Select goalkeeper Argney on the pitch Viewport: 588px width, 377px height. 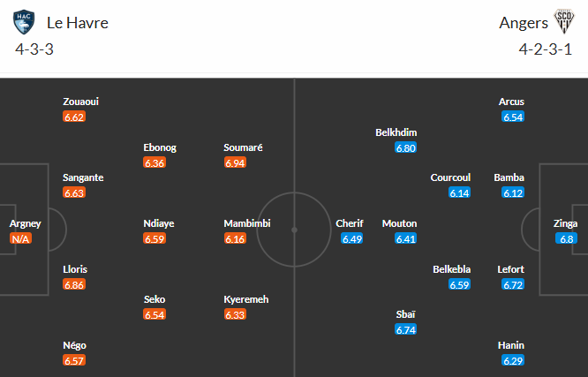25,223
